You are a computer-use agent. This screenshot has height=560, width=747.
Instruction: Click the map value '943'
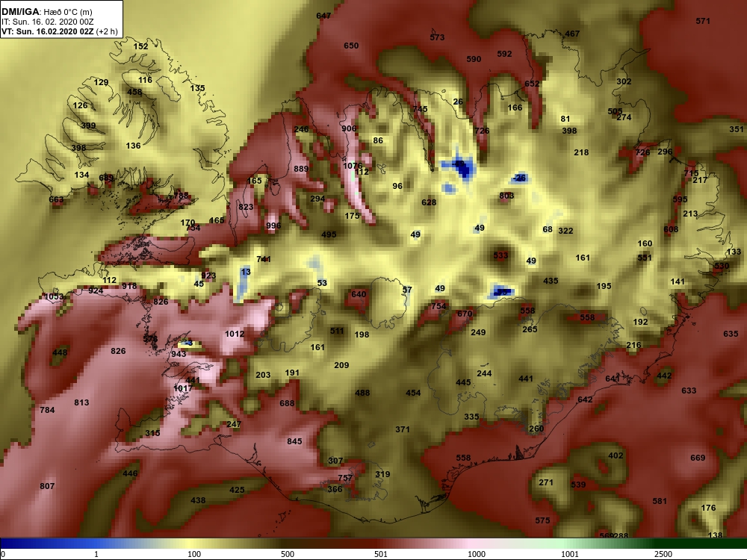coord(179,354)
